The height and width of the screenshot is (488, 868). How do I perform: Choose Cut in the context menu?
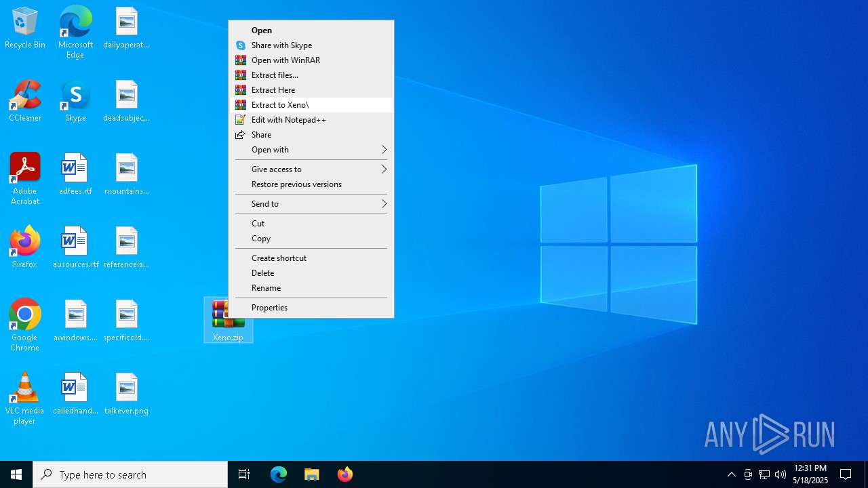311,224
